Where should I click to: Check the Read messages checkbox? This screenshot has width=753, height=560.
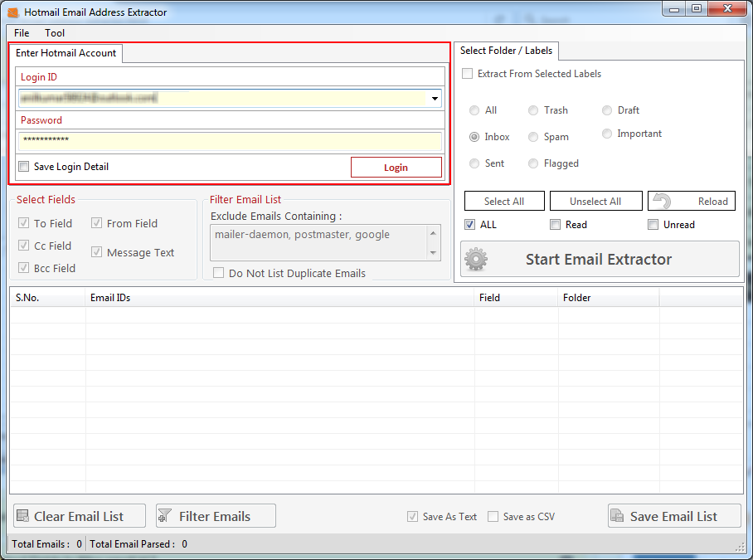pyautogui.click(x=555, y=224)
